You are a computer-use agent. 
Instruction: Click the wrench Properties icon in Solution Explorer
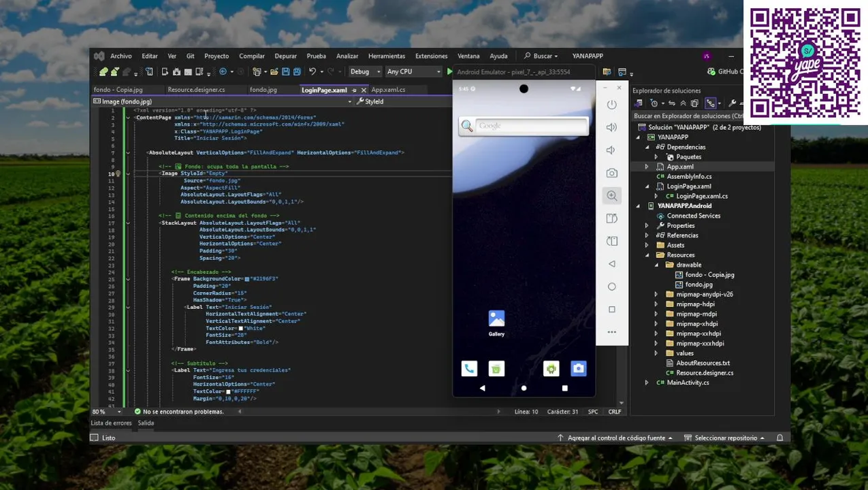pos(732,103)
